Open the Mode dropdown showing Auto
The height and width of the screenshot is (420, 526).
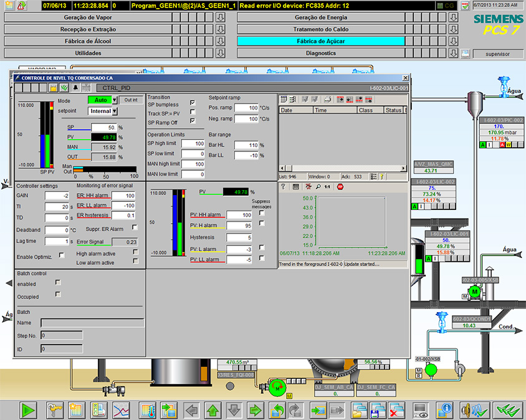(x=115, y=100)
